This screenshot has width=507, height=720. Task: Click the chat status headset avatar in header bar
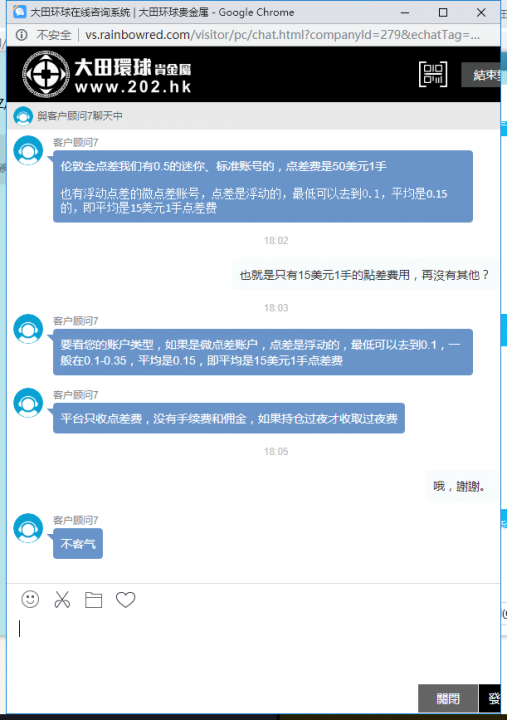tap(23, 116)
